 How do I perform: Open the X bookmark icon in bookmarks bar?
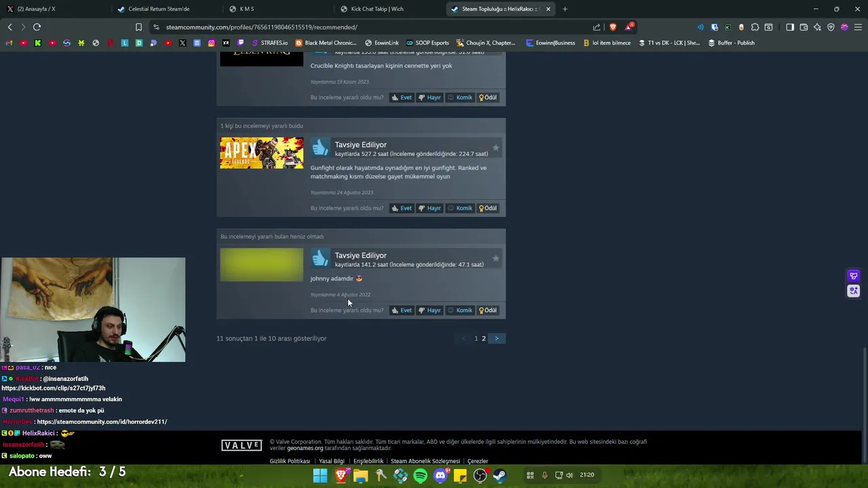(x=182, y=43)
